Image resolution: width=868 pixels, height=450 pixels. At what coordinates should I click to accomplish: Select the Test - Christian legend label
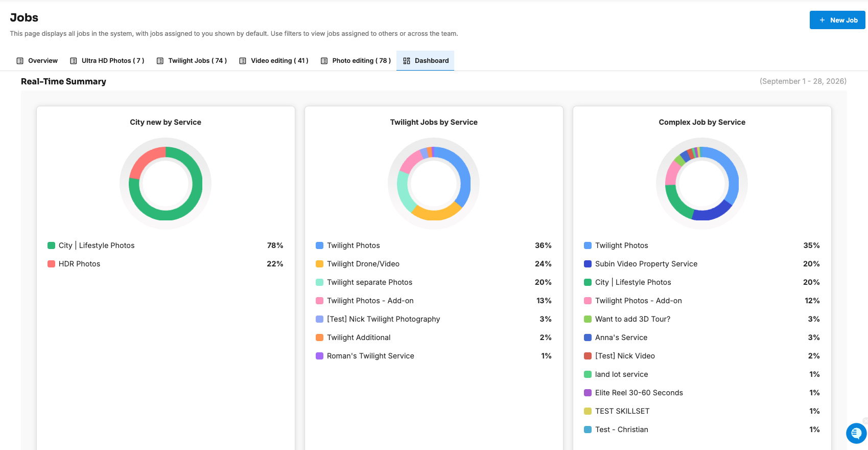(x=622, y=430)
